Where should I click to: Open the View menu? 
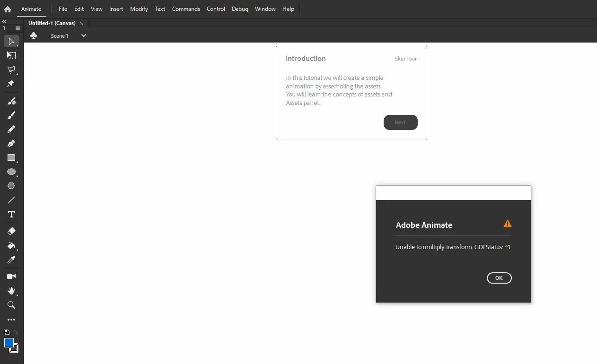97,9
